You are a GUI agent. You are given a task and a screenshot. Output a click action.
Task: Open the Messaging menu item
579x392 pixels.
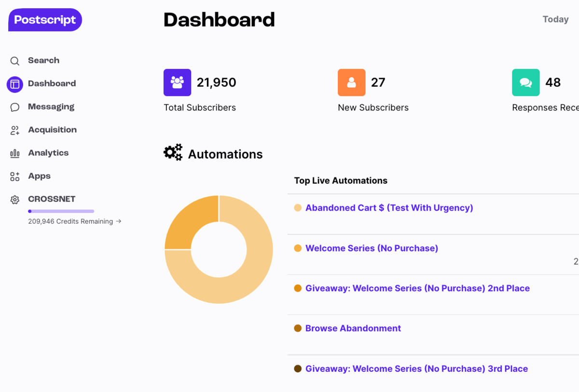click(51, 107)
